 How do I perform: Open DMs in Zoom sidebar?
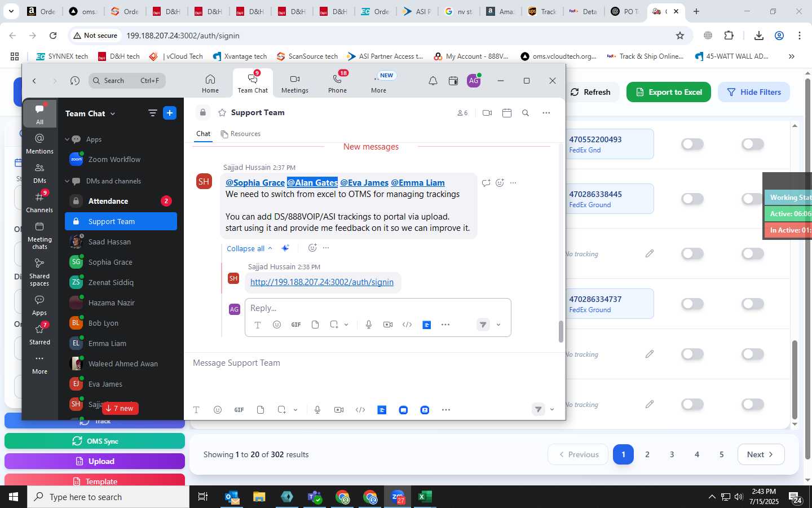click(39, 173)
